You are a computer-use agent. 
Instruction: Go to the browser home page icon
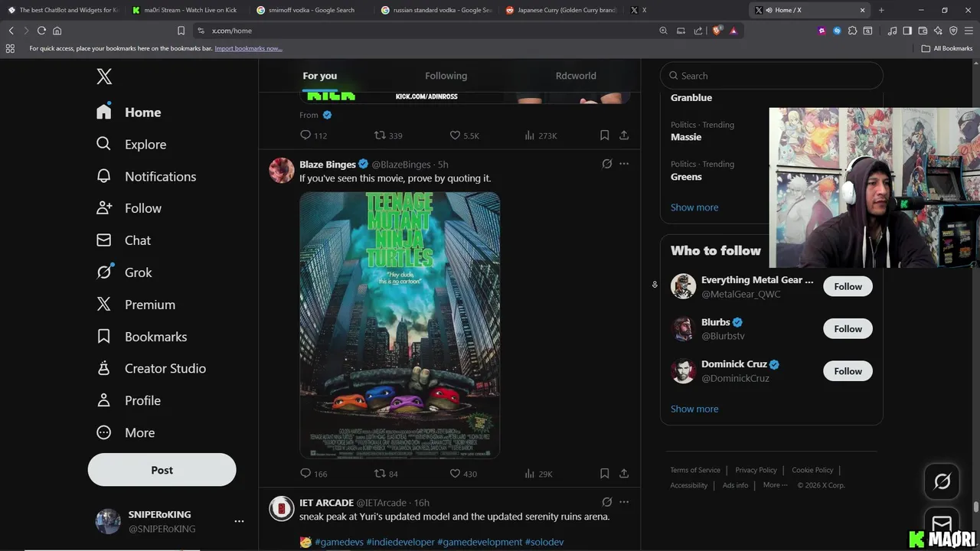pos(57,31)
